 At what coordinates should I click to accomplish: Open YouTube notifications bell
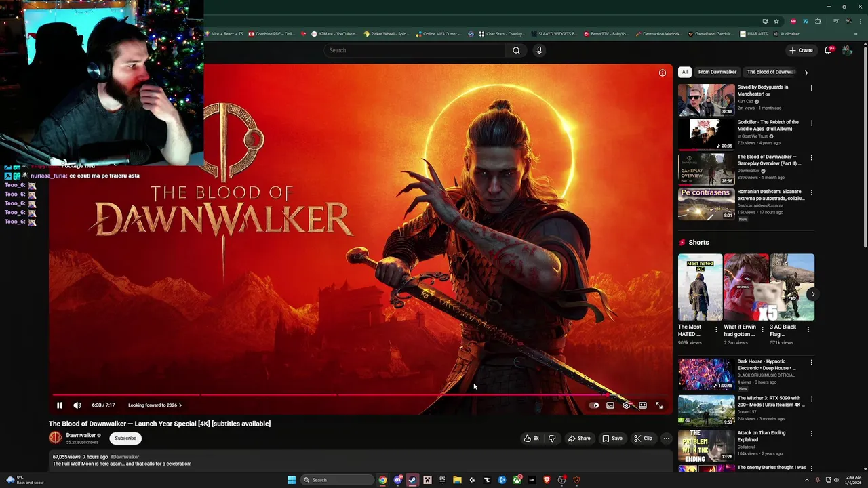pyautogui.click(x=829, y=50)
